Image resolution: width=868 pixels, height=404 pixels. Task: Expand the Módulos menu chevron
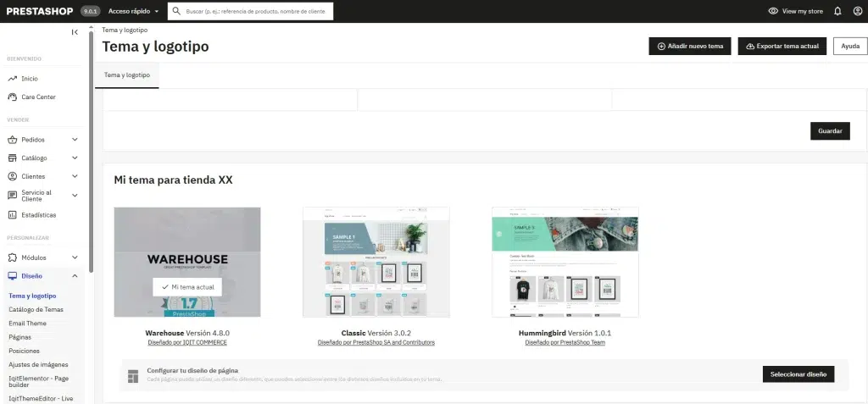pyautogui.click(x=75, y=257)
